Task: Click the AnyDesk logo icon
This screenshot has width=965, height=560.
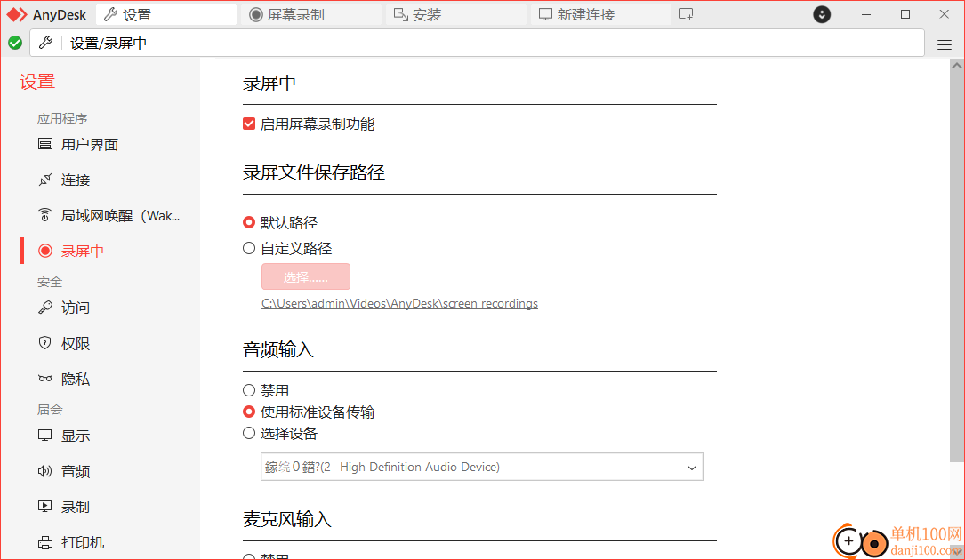Action: click(17, 15)
